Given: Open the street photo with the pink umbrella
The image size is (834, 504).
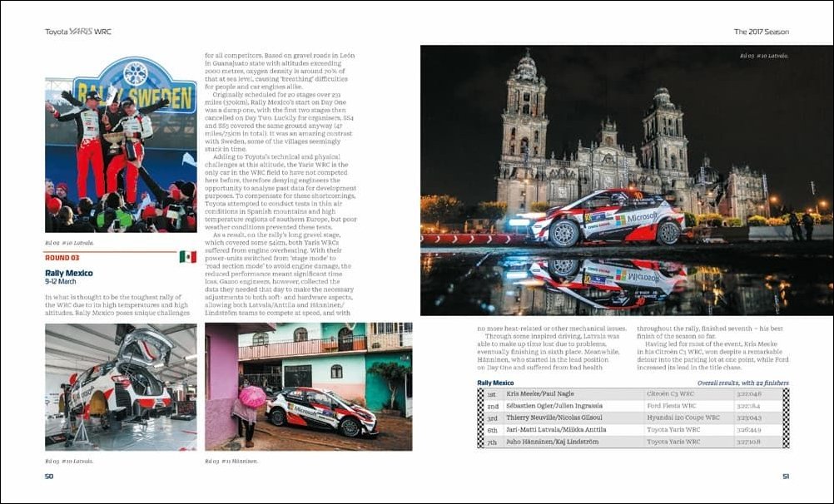Looking at the screenshot, I should pyautogui.click(x=309, y=387).
